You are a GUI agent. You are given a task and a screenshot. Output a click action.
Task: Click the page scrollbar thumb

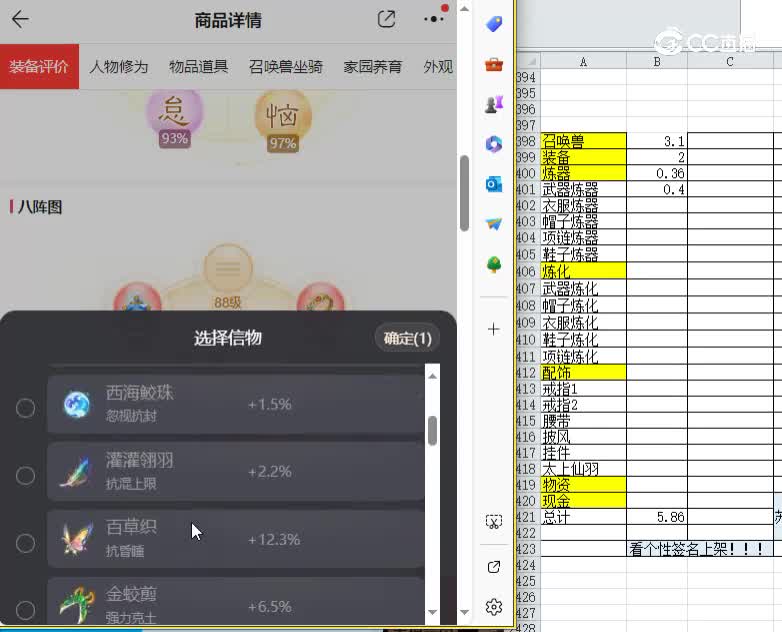pyautogui.click(x=464, y=193)
